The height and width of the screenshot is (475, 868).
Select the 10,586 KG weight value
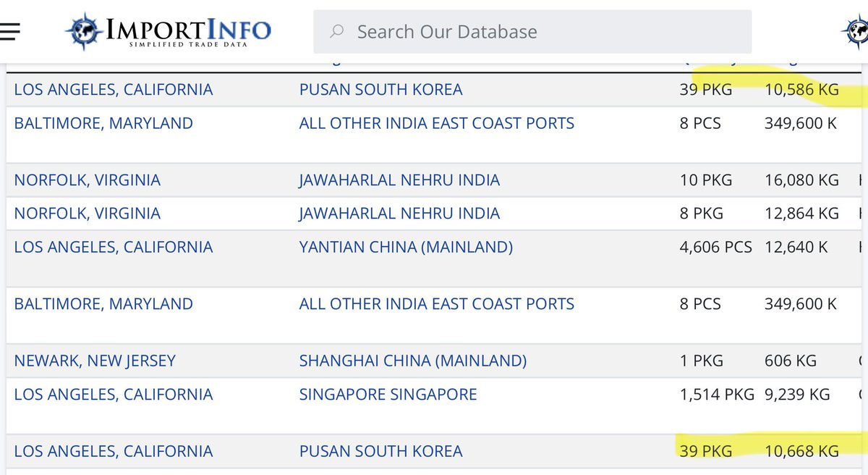[801, 90]
